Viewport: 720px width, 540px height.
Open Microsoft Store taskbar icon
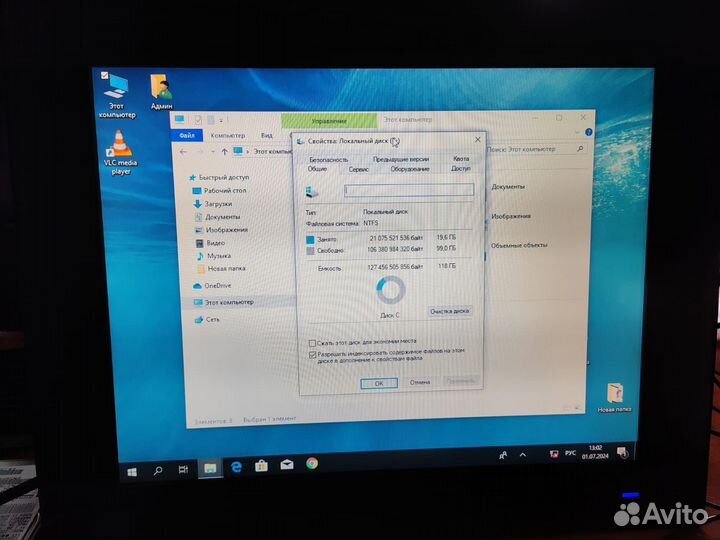pos(261,466)
